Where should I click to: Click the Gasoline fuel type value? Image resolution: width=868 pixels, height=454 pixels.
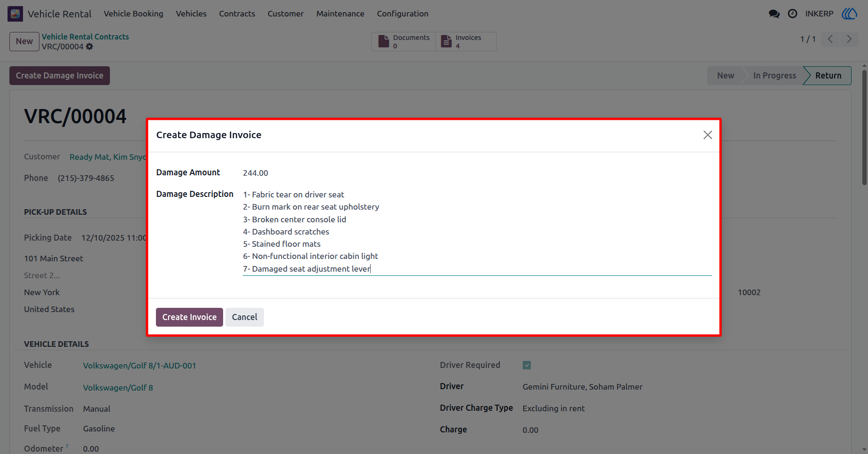pos(99,429)
